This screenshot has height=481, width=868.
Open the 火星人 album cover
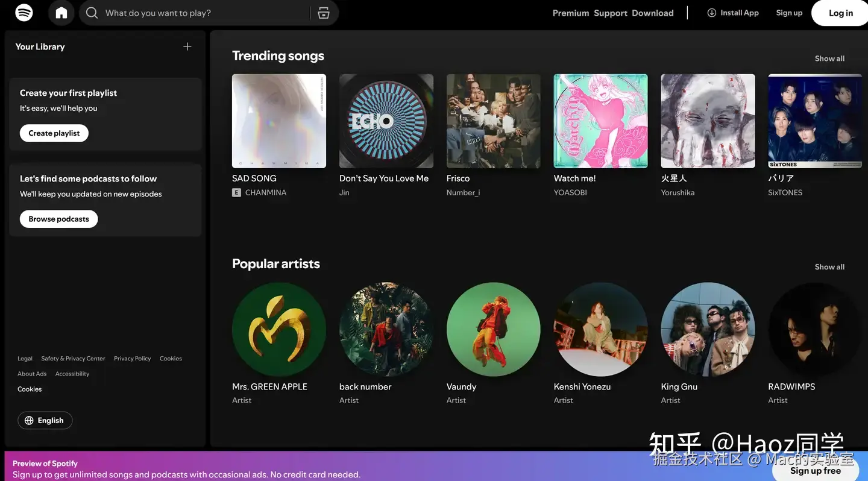tap(708, 121)
